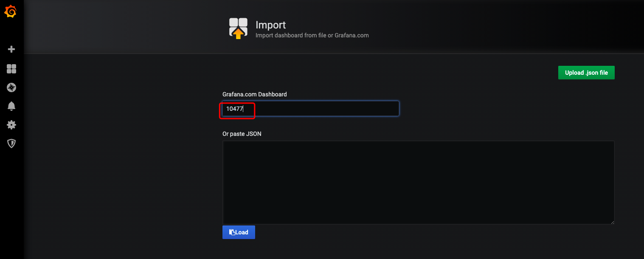Click the Upload .json file button
Image resolution: width=644 pixels, height=259 pixels.
pyautogui.click(x=586, y=73)
